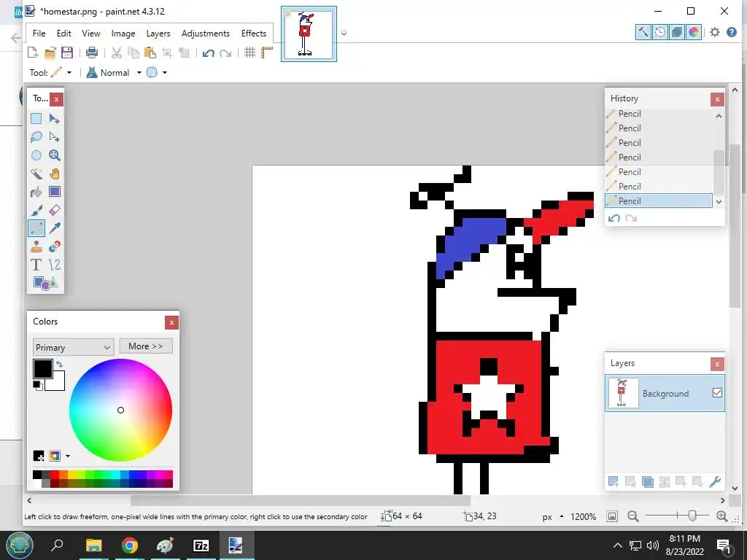Select the Color Picker eyedropper tool
The width and height of the screenshot is (747, 560).
(54, 228)
